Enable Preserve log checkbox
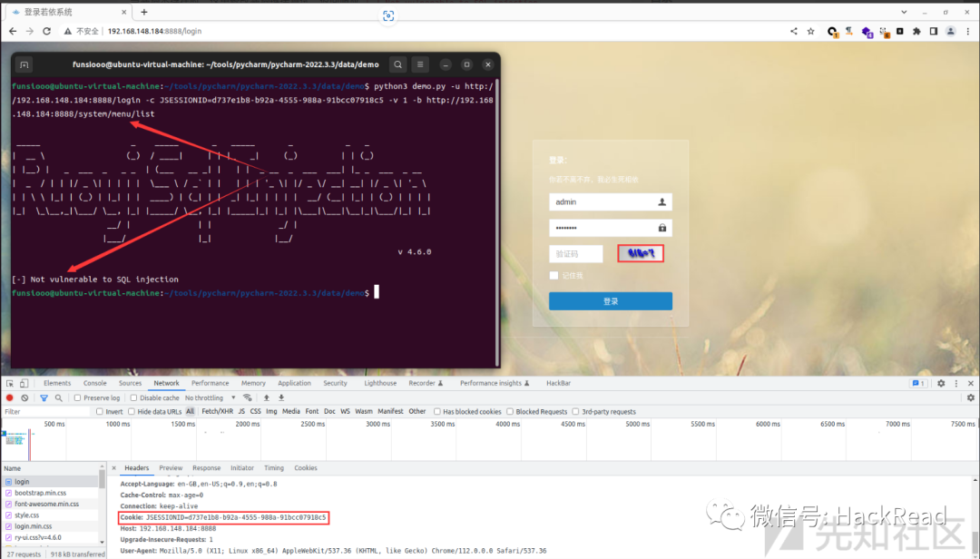 click(x=77, y=397)
